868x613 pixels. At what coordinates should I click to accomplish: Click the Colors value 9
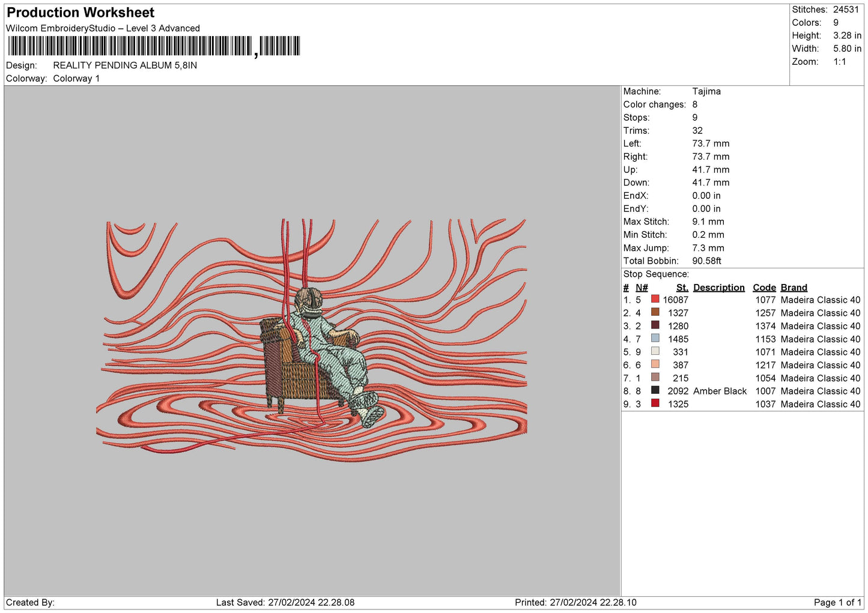[x=836, y=23]
